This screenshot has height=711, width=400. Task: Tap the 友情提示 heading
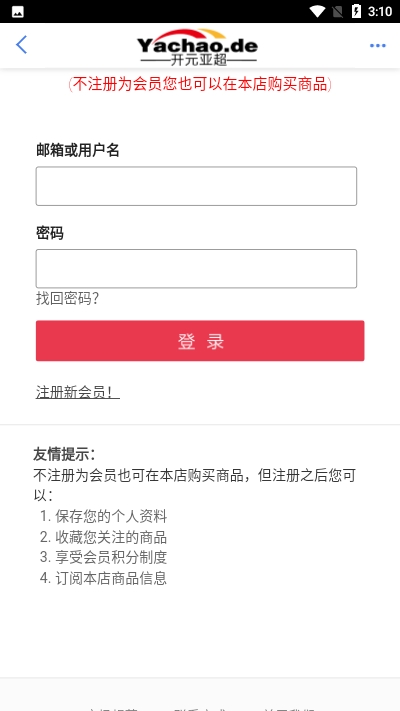[x=64, y=454]
